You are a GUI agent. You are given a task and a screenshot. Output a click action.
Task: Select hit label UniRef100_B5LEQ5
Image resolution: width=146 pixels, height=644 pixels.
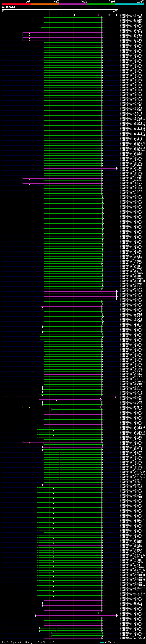click(131, 105)
